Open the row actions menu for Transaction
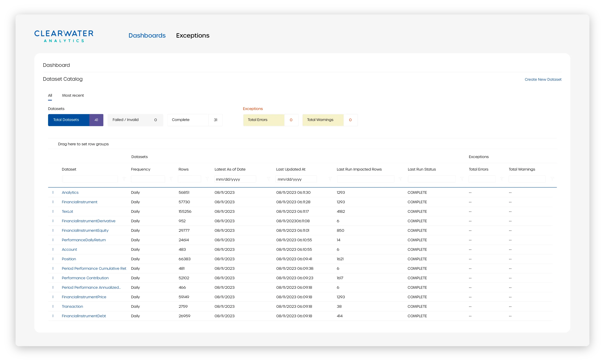This screenshot has height=364, width=605. pyautogui.click(x=53, y=306)
